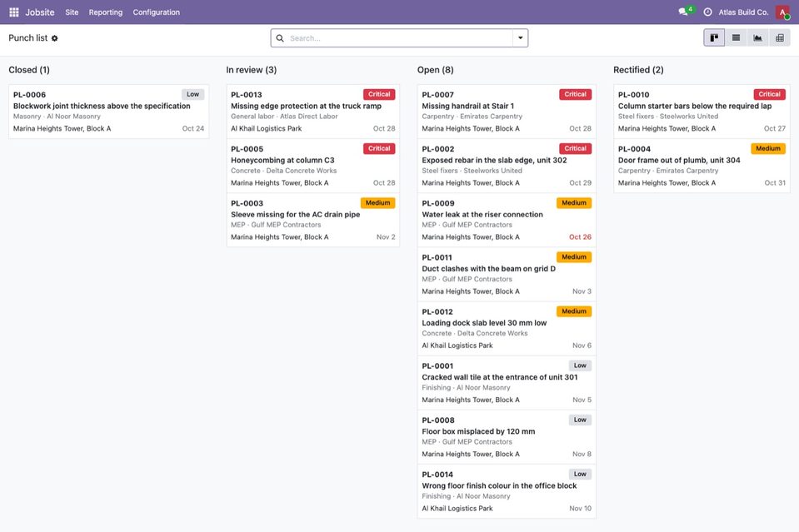Click Carpentry · Emirates Carpentry on PL-0004
Image resolution: width=799 pixels, height=532 pixels.
[668, 171]
